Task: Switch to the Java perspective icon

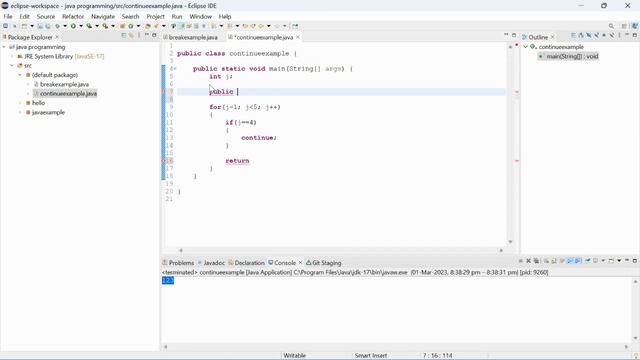Action: tap(635, 26)
